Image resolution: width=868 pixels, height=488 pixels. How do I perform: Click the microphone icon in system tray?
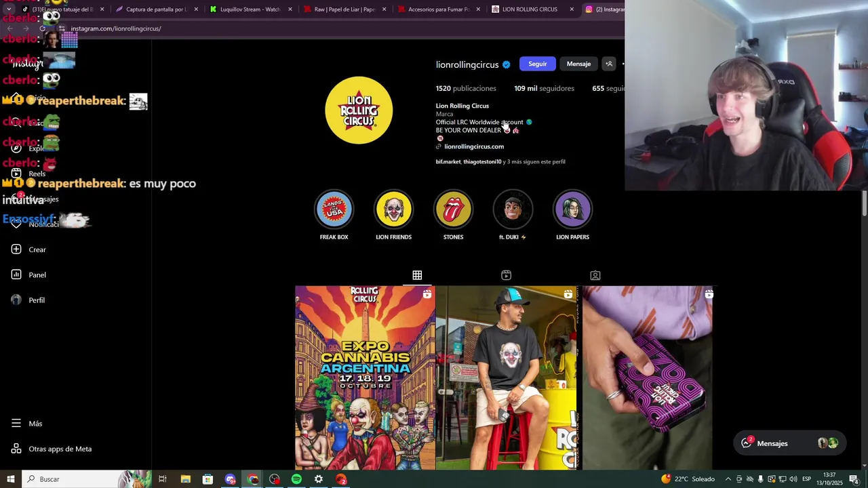click(760, 479)
